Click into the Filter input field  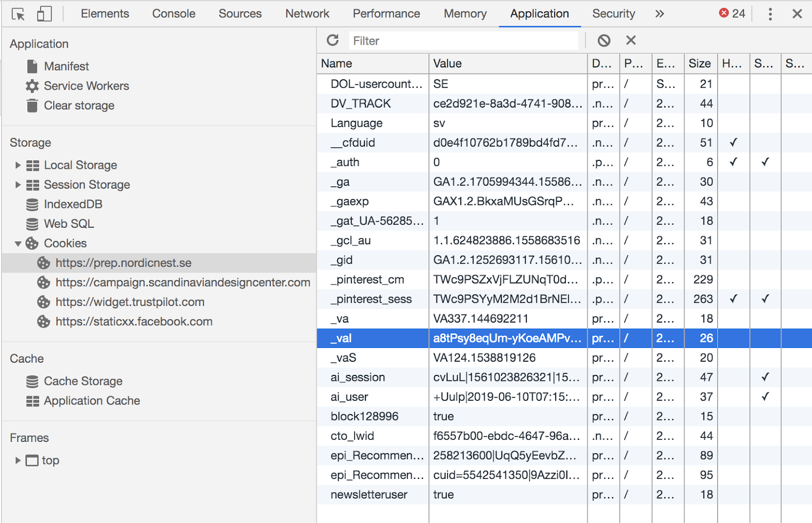pyautogui.click(x=463, y=41)
